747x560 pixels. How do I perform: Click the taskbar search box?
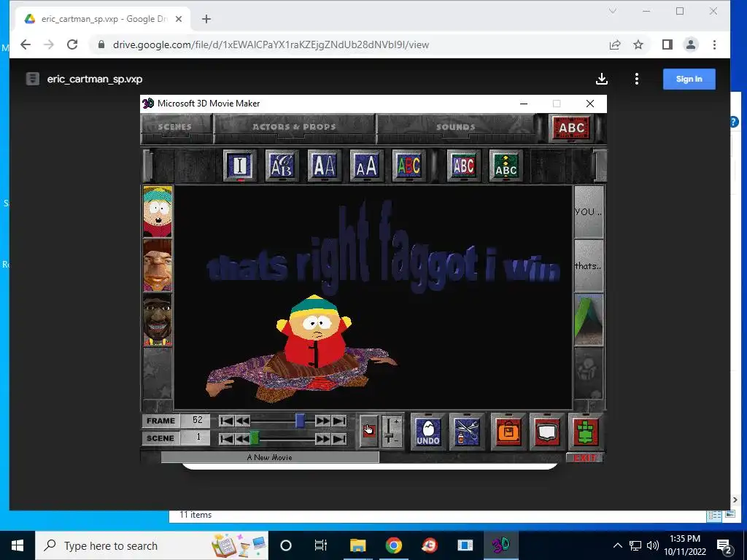(152, 545)
